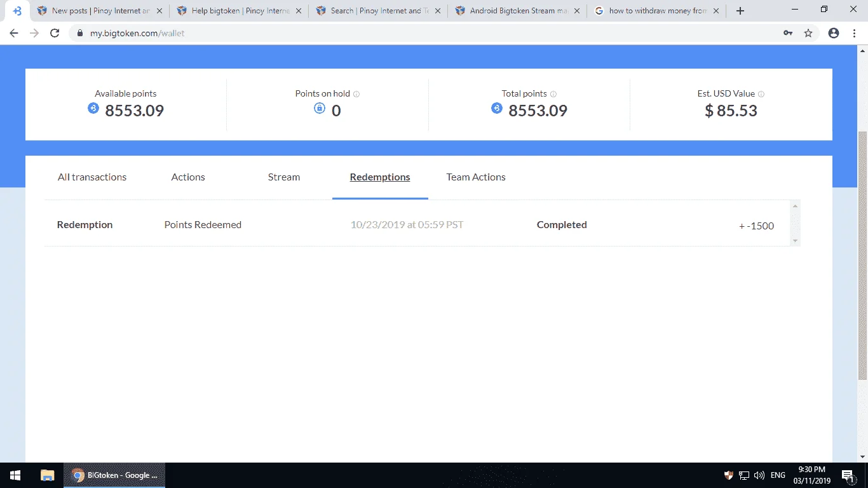
Task: Focus the my.bigtoken.com/wallet address bar
Action: [x=426, y=33]
